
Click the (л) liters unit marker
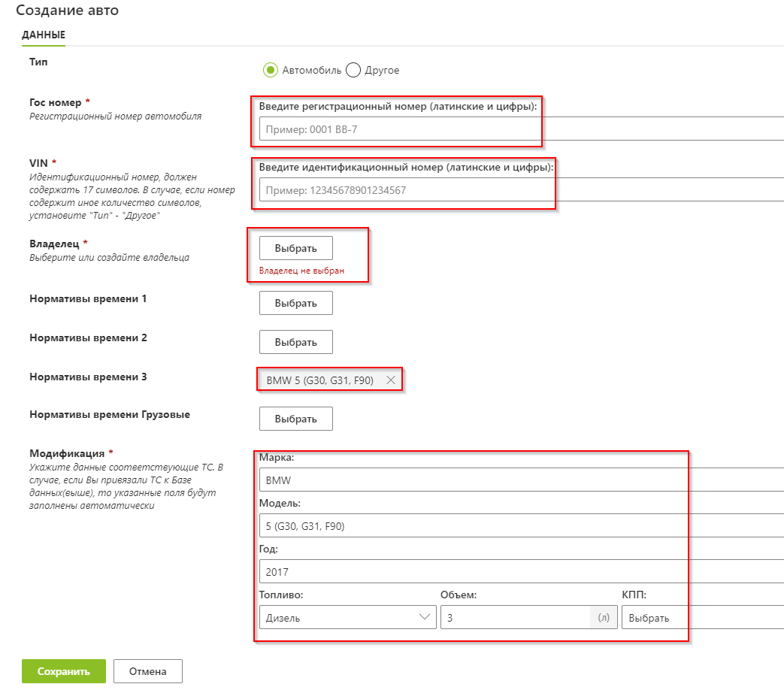point(604,618)
